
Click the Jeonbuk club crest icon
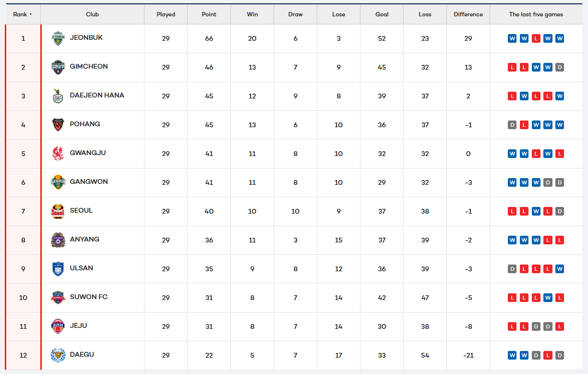[58, 38]
